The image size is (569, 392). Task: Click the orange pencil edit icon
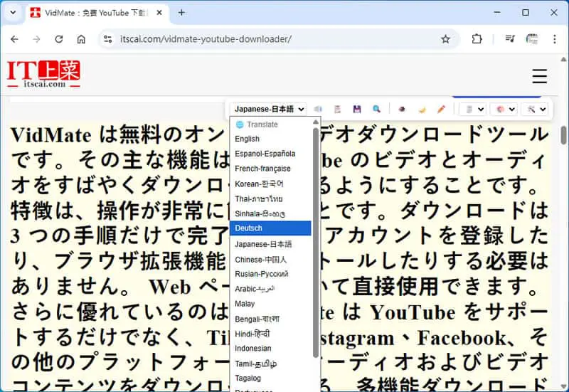[x=441, y=109]
